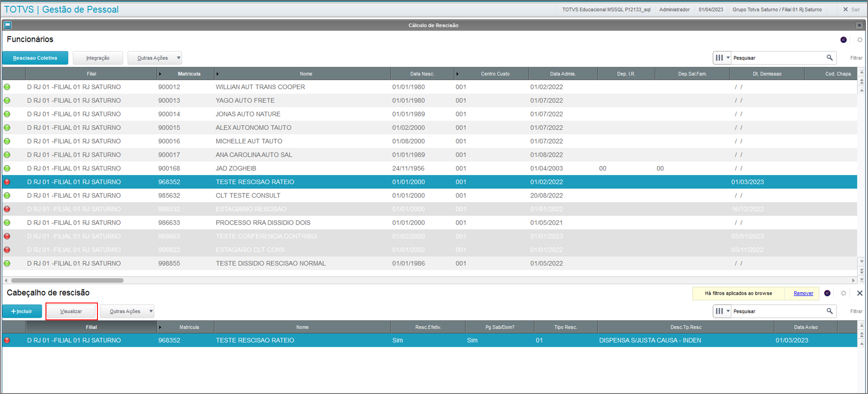Click green status icon for matricula 900012

coord(7,87)
